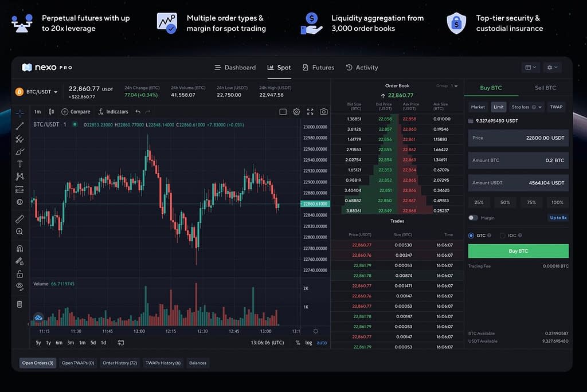This screenshot has width=587, height=392.
Task: Open chart settings gear icon
Action: click(296, 112)
